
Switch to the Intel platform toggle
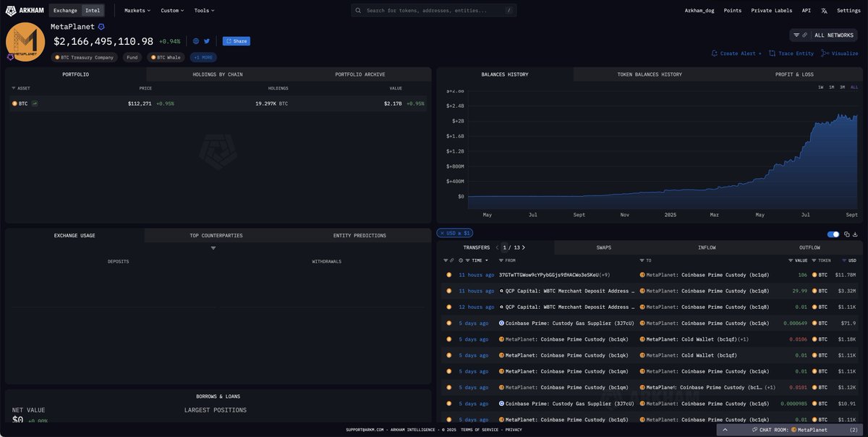click(x=93, y=11)
